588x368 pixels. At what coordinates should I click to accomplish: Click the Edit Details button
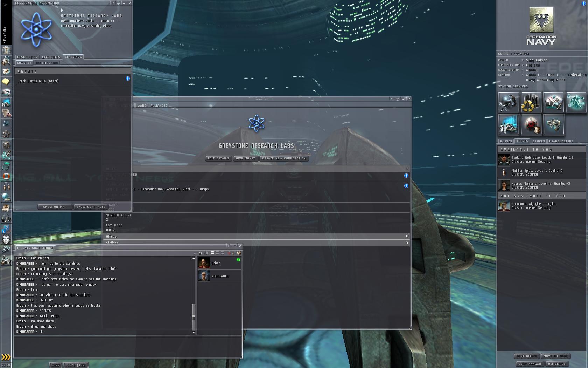tap(218, 158)
